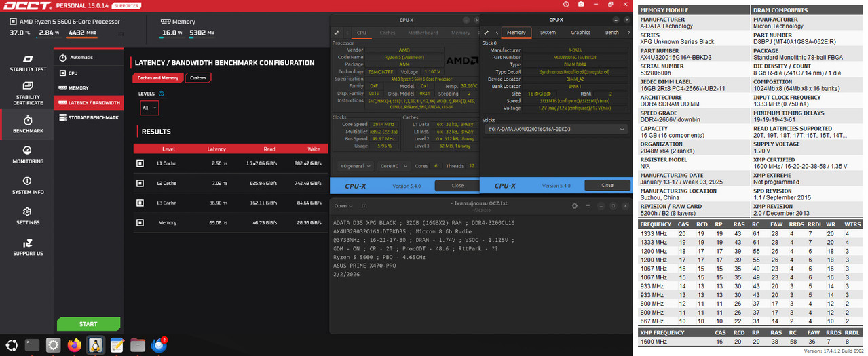Image resolution: width=868 pixels, height=356 pixels.
Task: Select the CPU benchmark entry
Action: tap(88, 73)
